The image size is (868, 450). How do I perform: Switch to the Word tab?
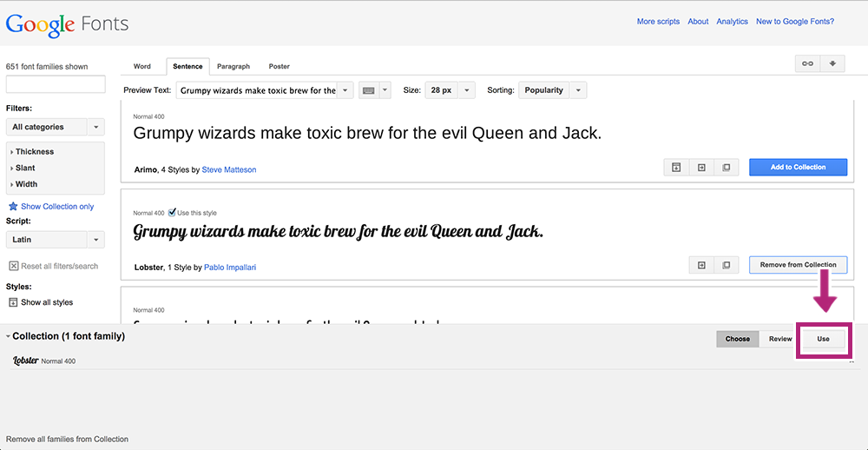[x=142, y=66]
